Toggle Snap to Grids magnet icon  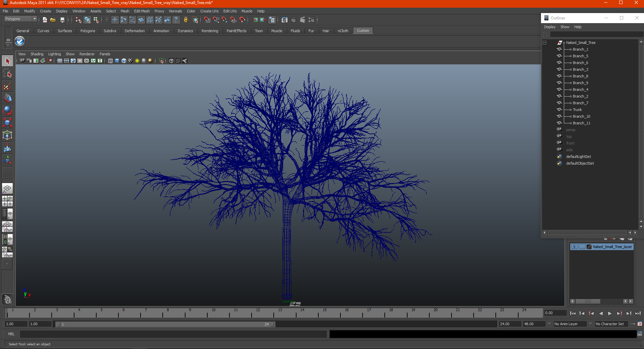click(207, 20)
